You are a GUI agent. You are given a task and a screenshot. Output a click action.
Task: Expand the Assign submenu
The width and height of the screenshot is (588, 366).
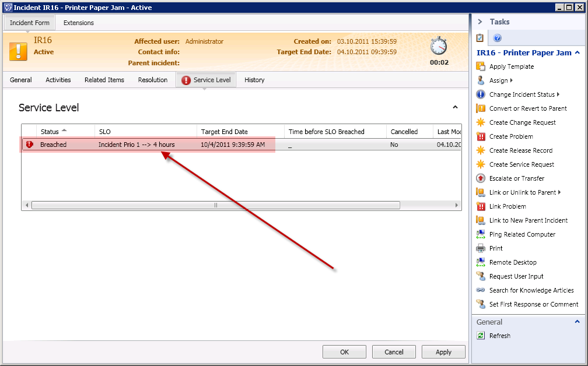pyautogui.click(x=511, y=80)
